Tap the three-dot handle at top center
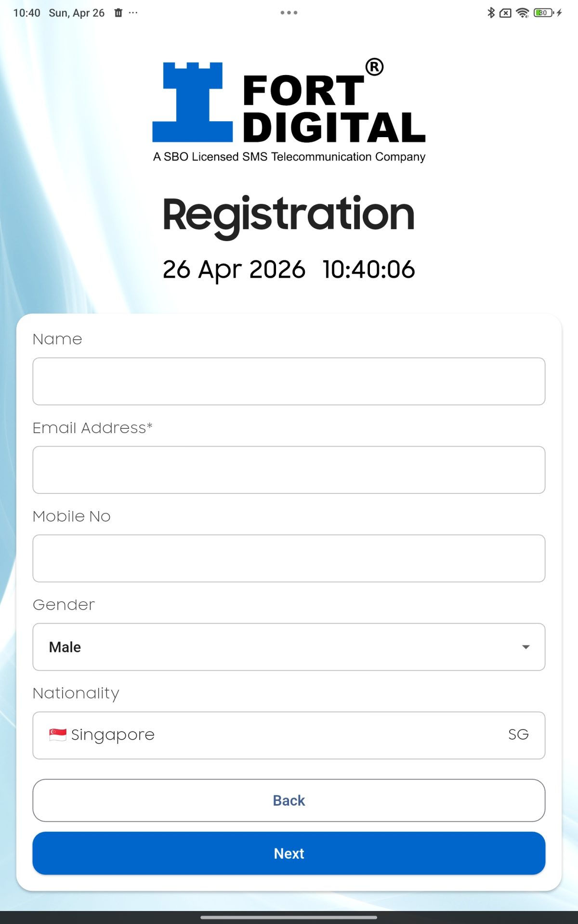The width and height of the screenshot is (578, 924). coord(289,13)
